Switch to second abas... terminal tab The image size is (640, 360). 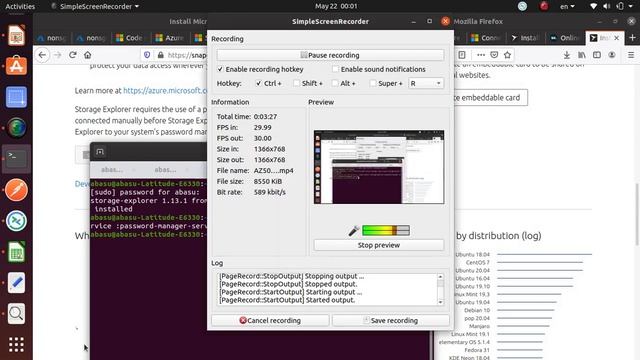tap(165, 169)
